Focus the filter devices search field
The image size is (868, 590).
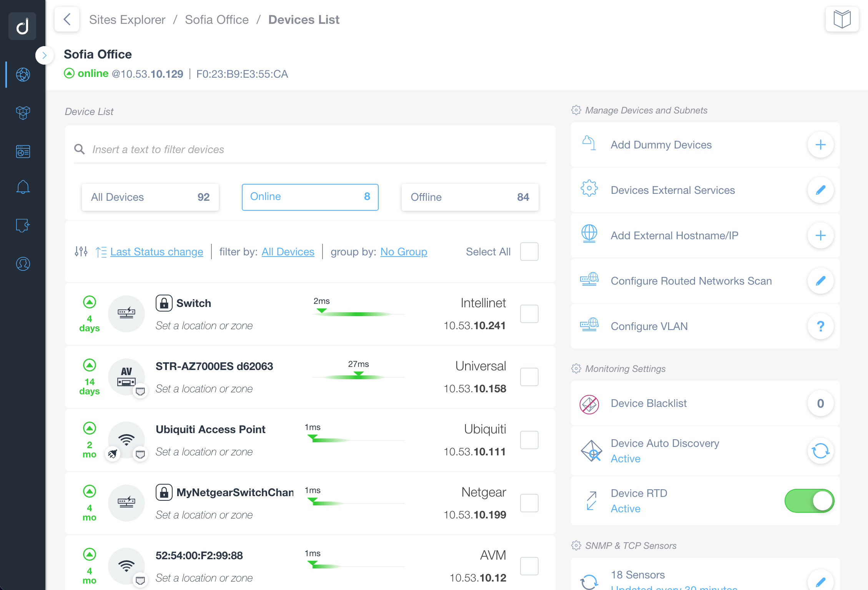[310, 149]
